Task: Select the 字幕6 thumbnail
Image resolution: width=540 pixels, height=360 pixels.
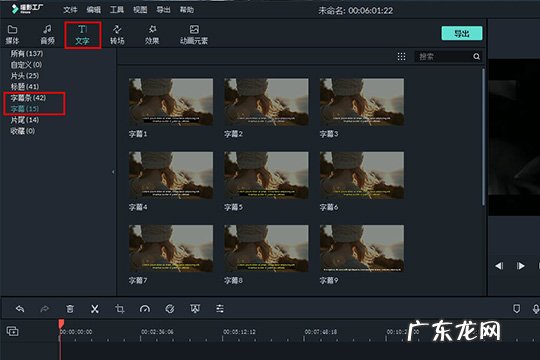Action: coord(362,175)
